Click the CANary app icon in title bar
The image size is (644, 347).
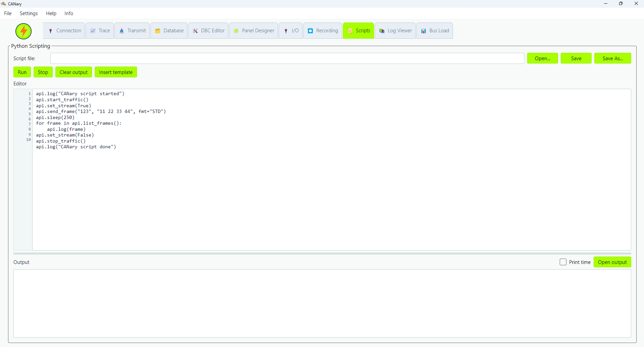point(4,4)
